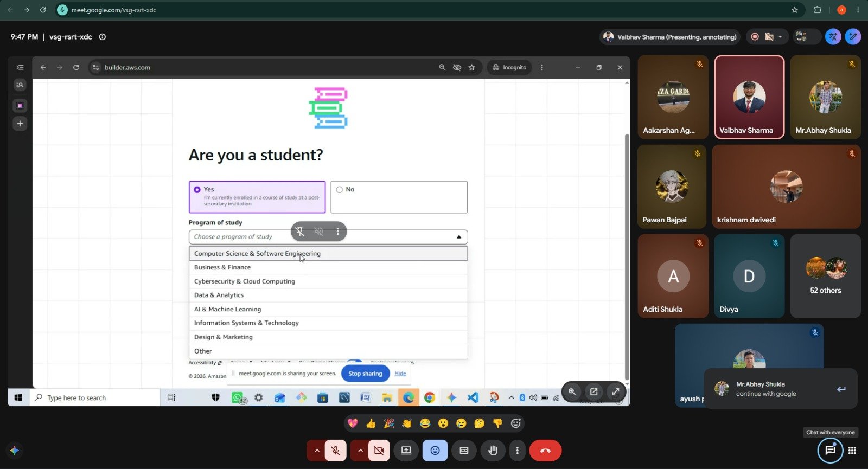This screenshot has width=868, height=469.
Task: Select the No student radio option
Action: click(x=339, y=190)
